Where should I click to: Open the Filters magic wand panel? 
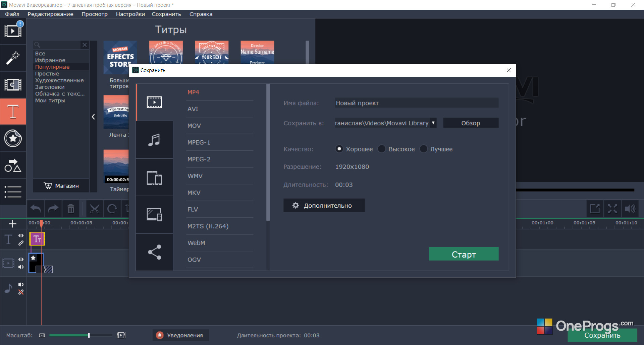tap(13, 58)
